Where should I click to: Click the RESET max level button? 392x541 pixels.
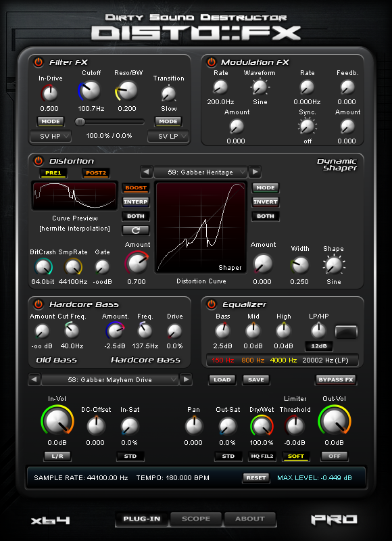[x=256, y=478]
